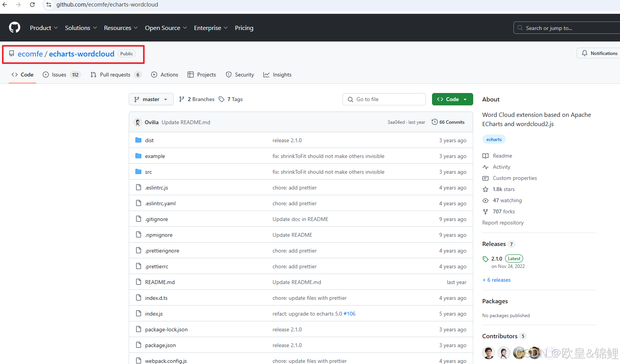Open the Pricing page link
This screenshot has height=364, width=620.
click(244, 28)
